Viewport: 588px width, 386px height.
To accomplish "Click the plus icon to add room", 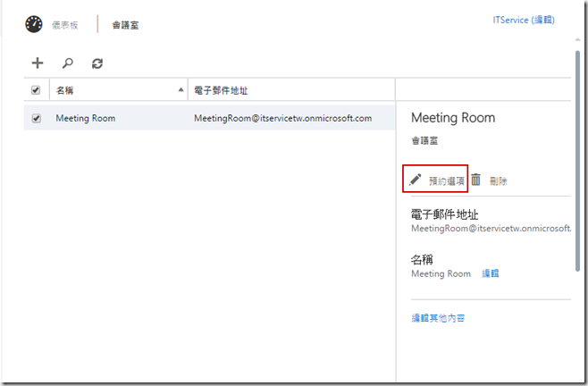I will (38, 63).
